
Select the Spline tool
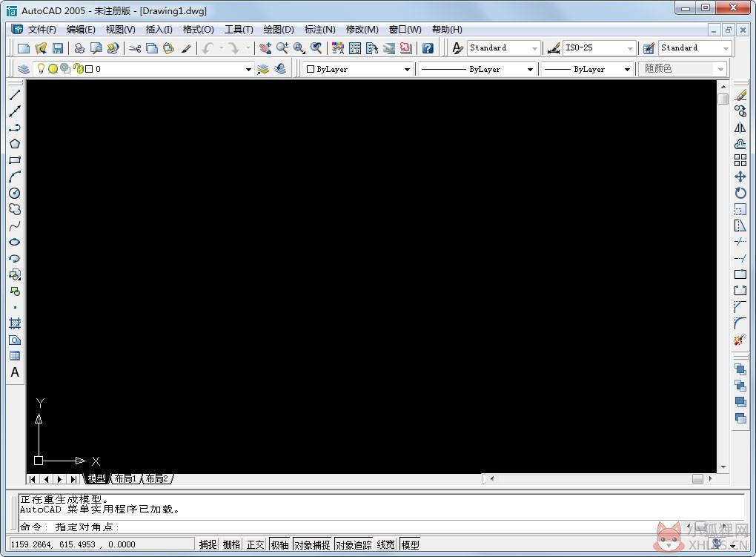[15, 226]
